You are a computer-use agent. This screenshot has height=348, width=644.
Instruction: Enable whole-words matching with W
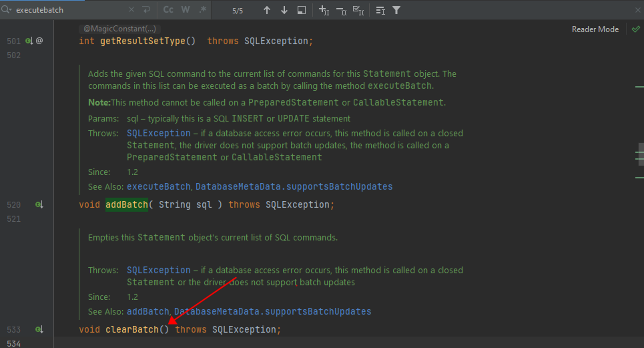pos(185,10)
